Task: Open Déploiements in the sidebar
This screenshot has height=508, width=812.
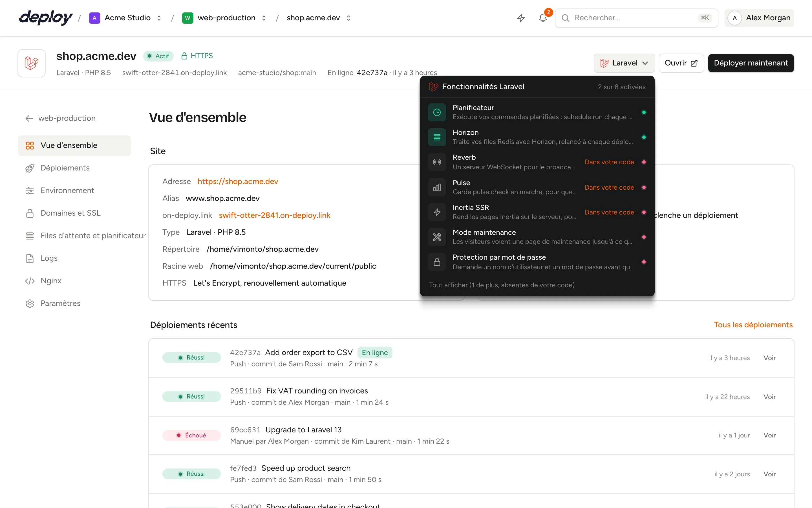Action: (x=74, y=168)
